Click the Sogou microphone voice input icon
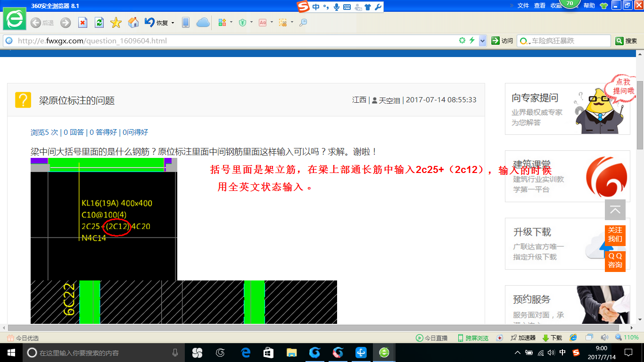The height and width of the screenshot is (362, 644). click(337, 7)
